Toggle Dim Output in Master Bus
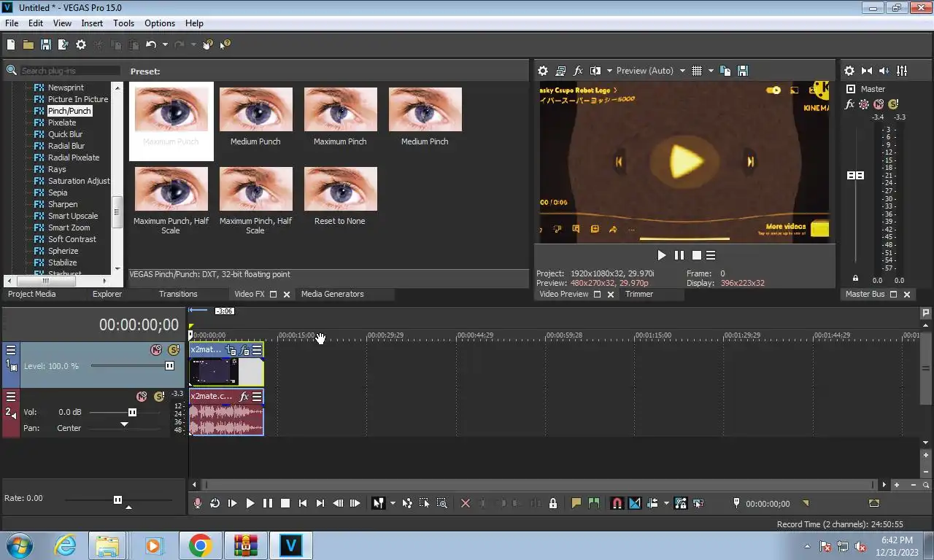 [884, 71]
